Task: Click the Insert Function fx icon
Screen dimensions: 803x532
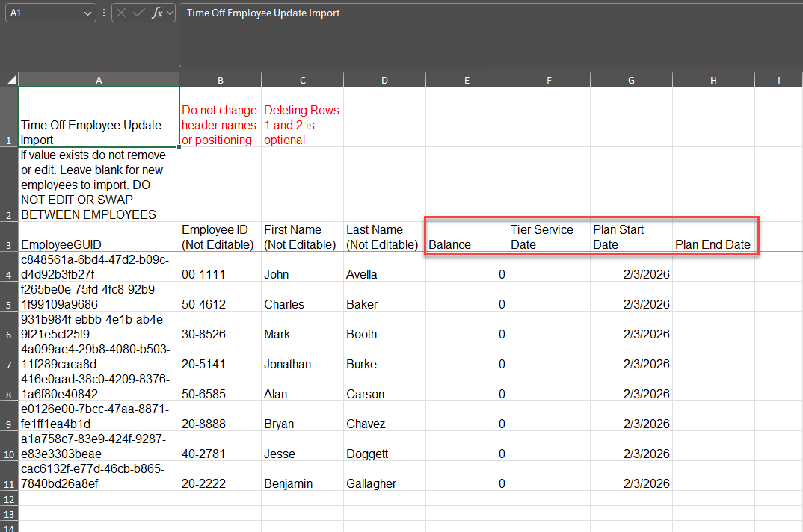Action: (157, 13)
